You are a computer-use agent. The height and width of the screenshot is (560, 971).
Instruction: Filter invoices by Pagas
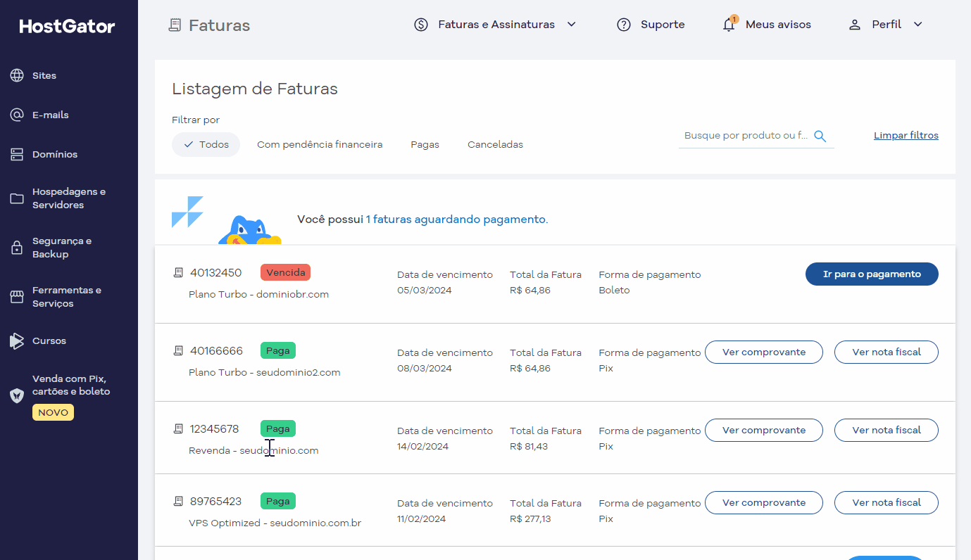click(x=425, y=144)
